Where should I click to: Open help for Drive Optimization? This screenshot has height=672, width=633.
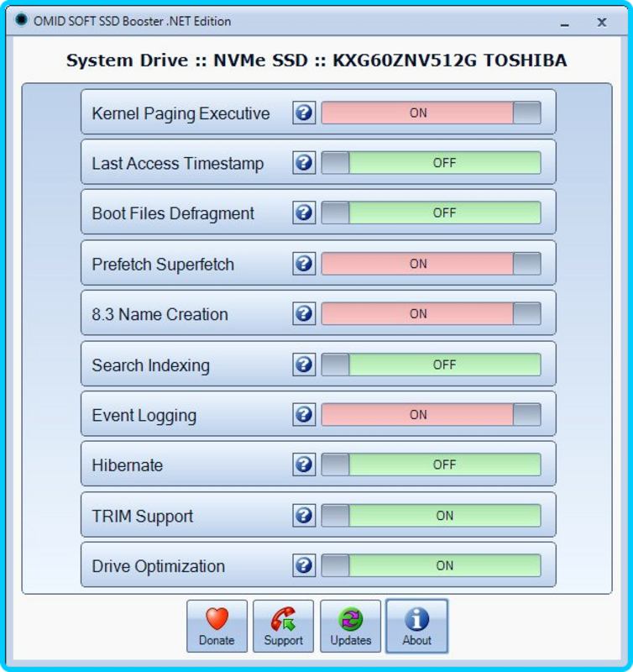pyautogui.click(x=304, y=565)
